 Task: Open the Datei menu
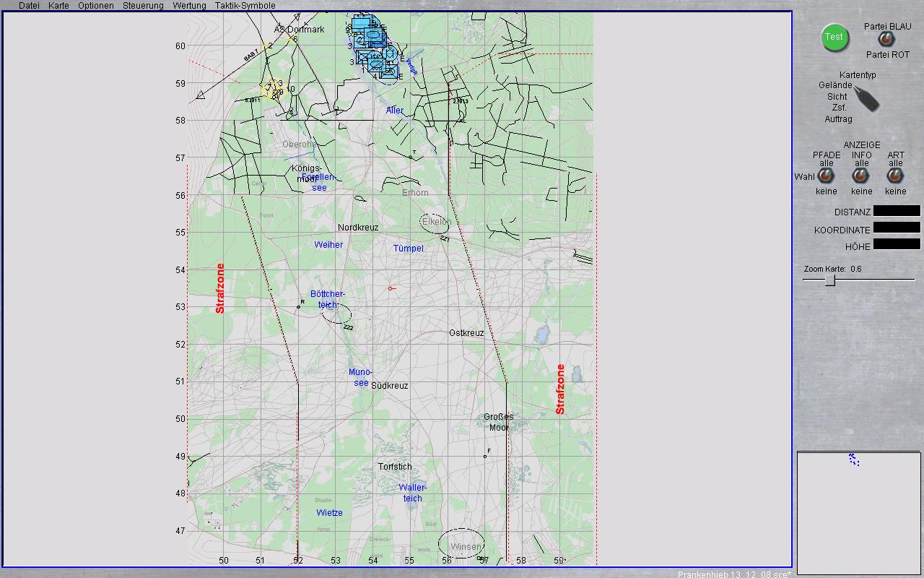click(x=30, y=6)
